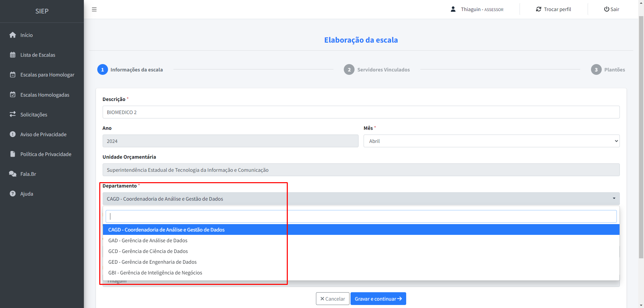Click the Solicitações exchange arrows icon
The height and width of the screenshot is (308, 644).
click(13, 114)
